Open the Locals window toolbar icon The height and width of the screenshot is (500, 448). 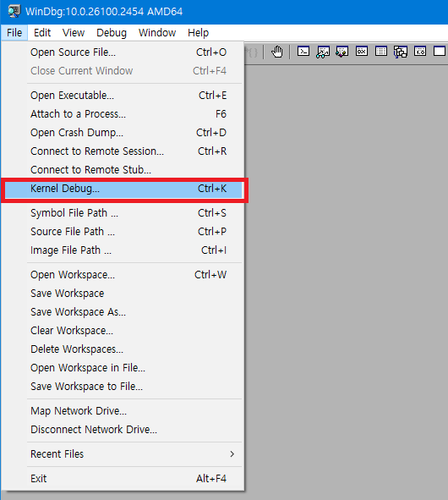click(x=342, y=52)
